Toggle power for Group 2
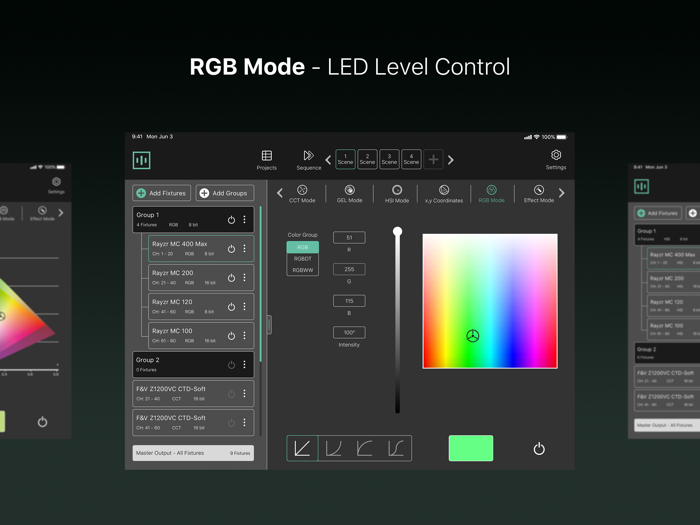 coord(231,365)
